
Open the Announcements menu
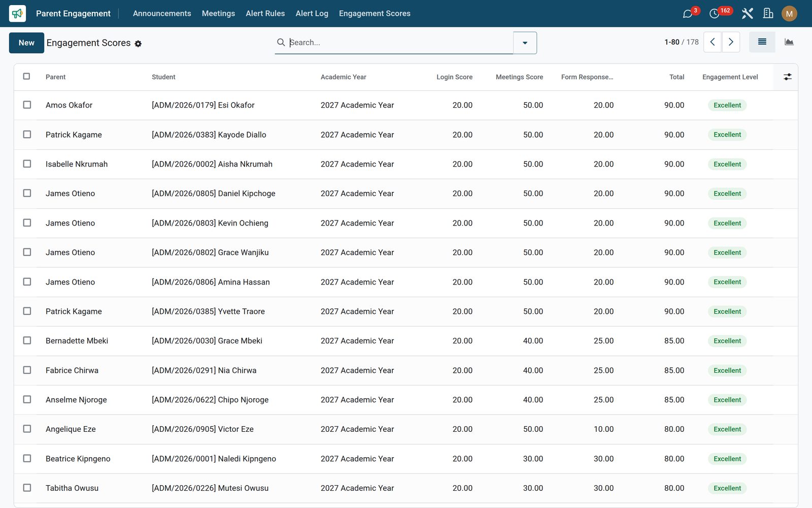pos(162,14)
